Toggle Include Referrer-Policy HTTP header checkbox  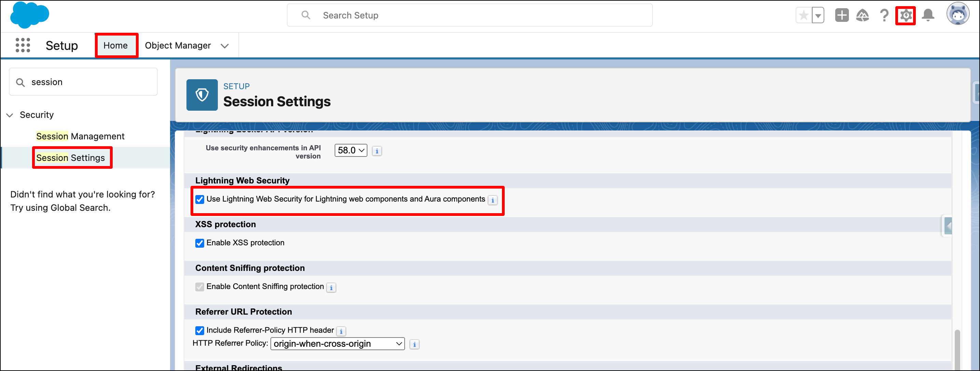coord(200,331)
